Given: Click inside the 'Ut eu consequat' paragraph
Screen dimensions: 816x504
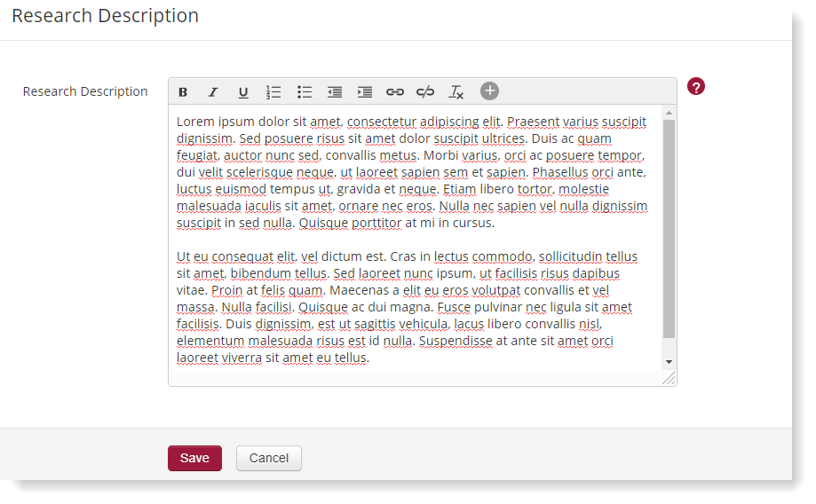Looking at the screenshot, I should tap(407, 307).
